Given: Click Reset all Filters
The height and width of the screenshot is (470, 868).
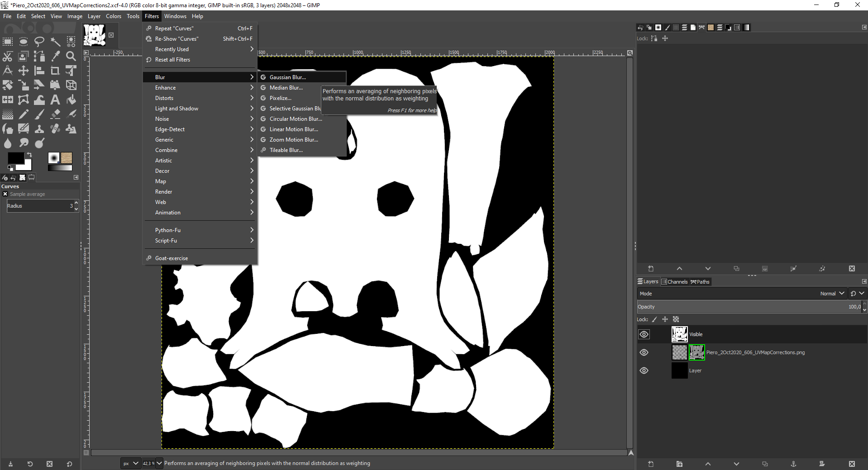Looking at the screenshot, I should [x=172, y=60].
